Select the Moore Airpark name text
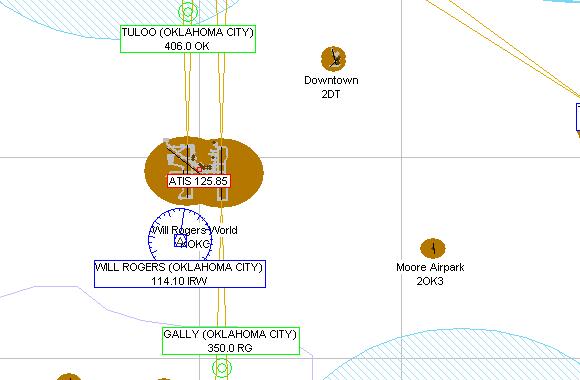 430,267
